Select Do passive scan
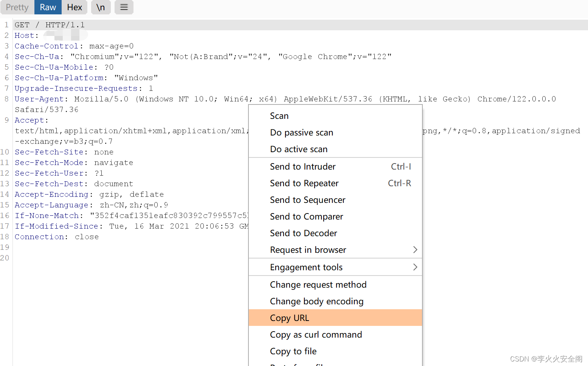 (x=335, y=132)
